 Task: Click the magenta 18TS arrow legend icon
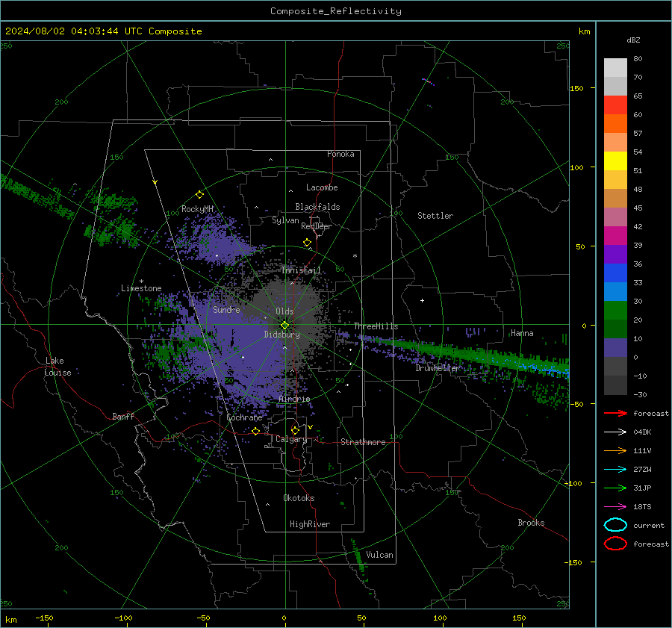click(x=615, y=507)
